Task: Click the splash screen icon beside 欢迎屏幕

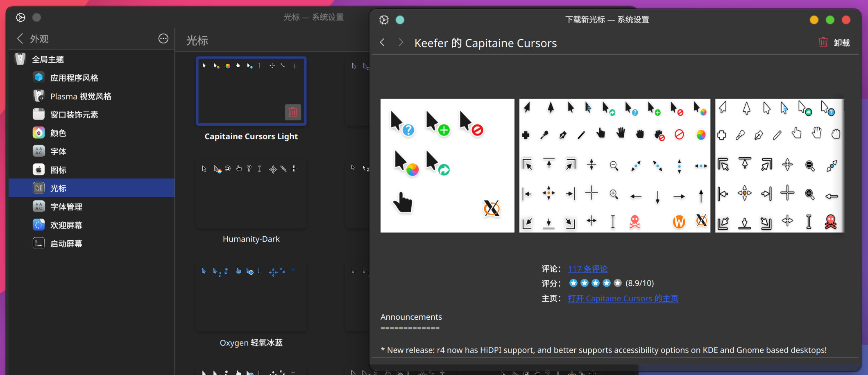Action: click(39, 225)
